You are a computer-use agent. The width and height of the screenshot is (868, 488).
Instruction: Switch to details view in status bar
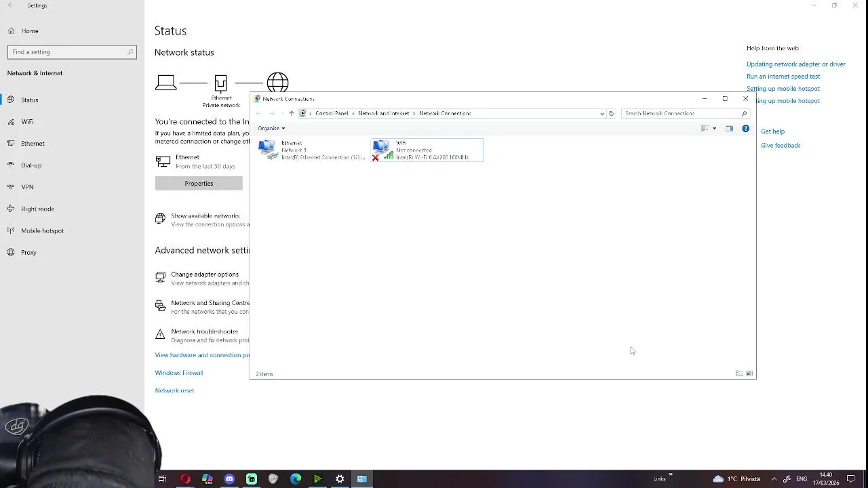(739, 373)
